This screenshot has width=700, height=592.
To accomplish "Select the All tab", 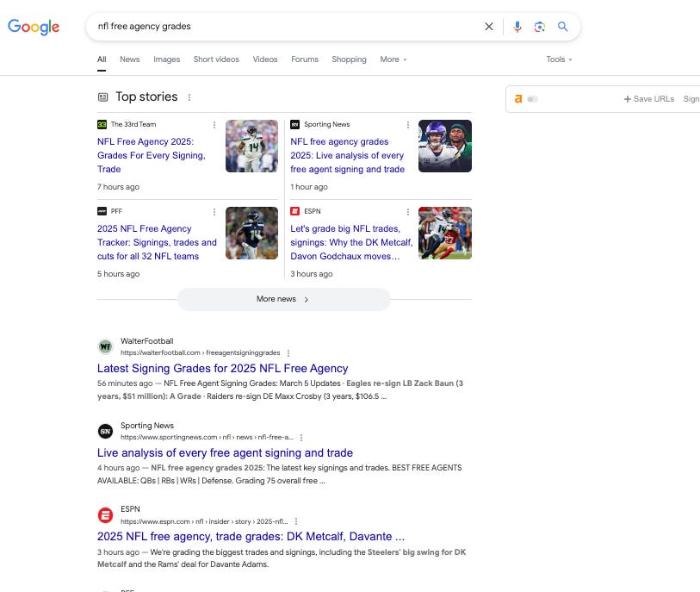I will [102, 59].
